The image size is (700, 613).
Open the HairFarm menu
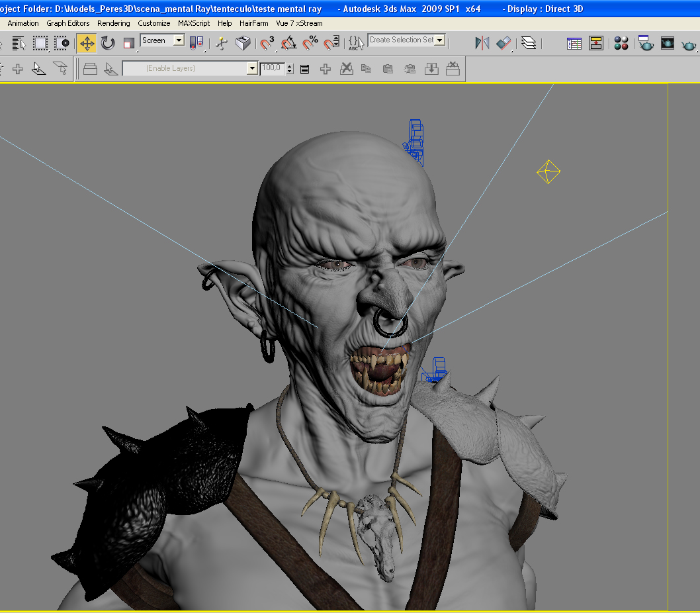253,23
